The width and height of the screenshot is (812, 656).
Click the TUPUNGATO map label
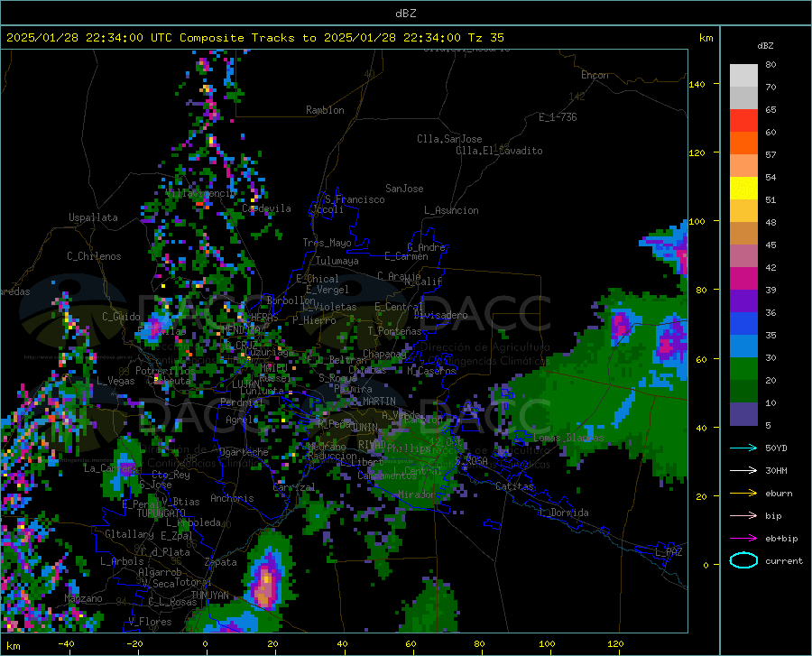tap(161, 513)
